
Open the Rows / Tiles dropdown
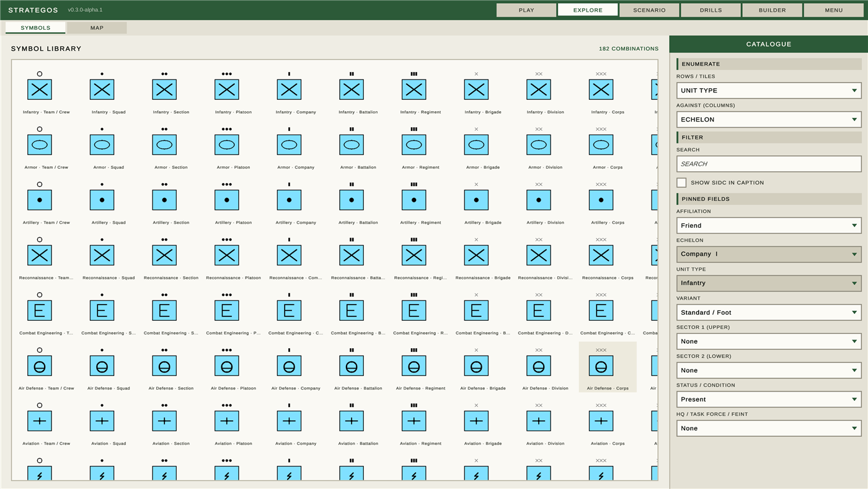pyautogui.click(x=769, y=91)
